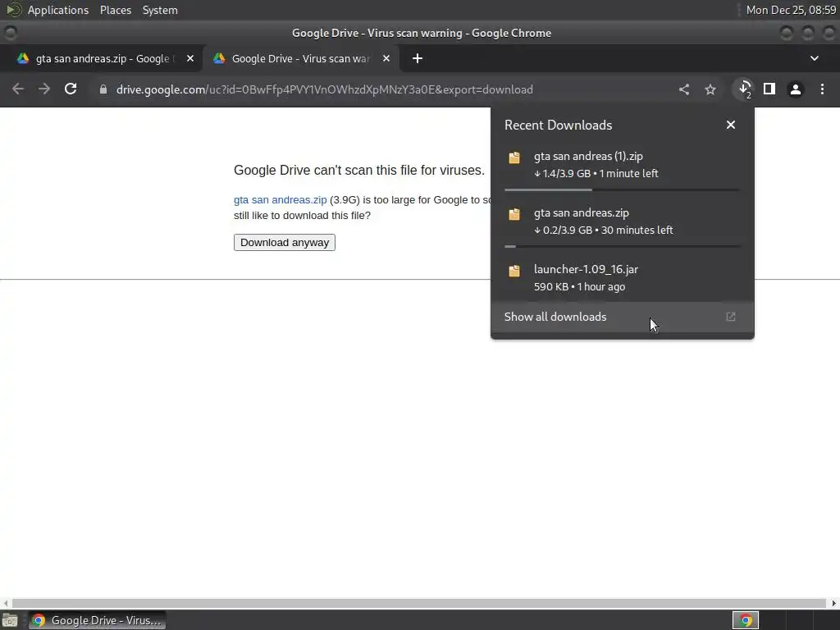Click Show all downloads
This screenshot has height=630, width=840.
point(623,317)
